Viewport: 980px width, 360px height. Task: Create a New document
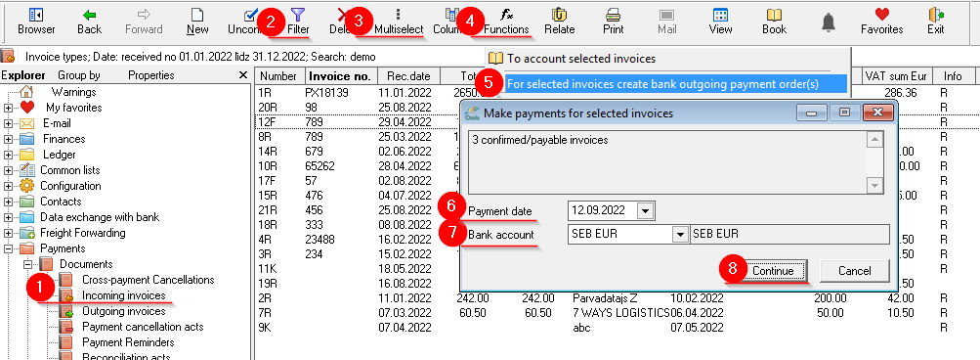point(197,21)
